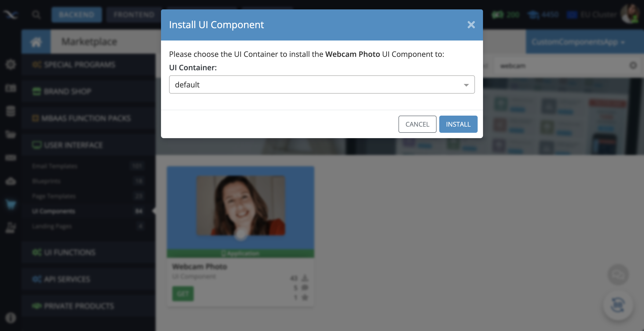Image resolution: width=644 pixels, height=331 pixels.
Task: Click the UI Components menu item
Action: (x=54, y=211)
